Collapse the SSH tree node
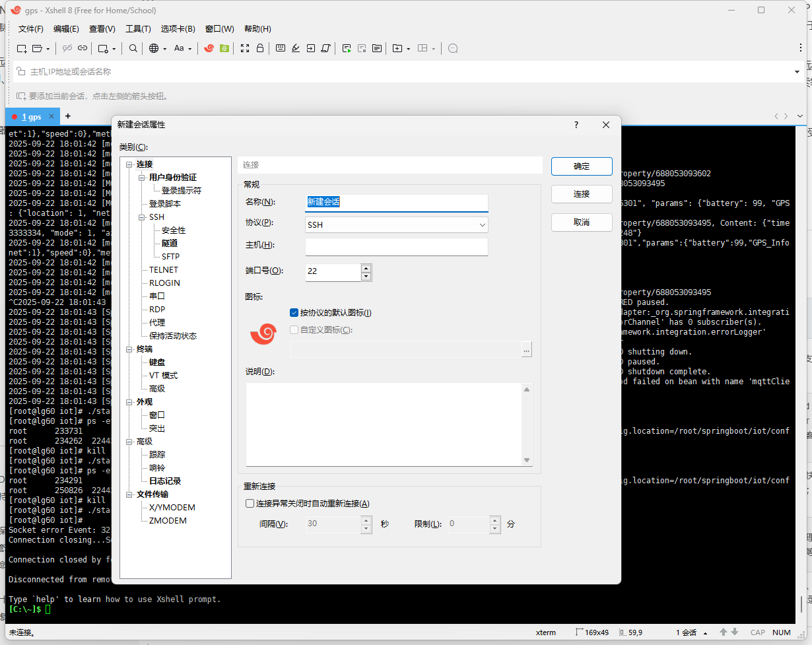 point(142,217)
